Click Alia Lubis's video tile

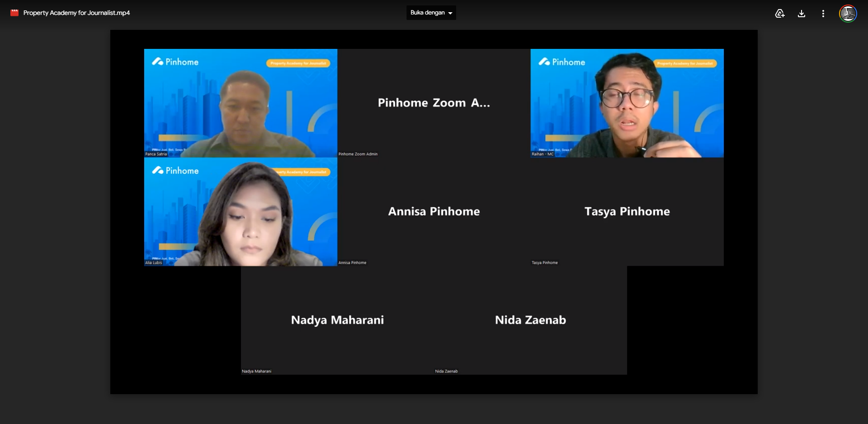point(241,212)
